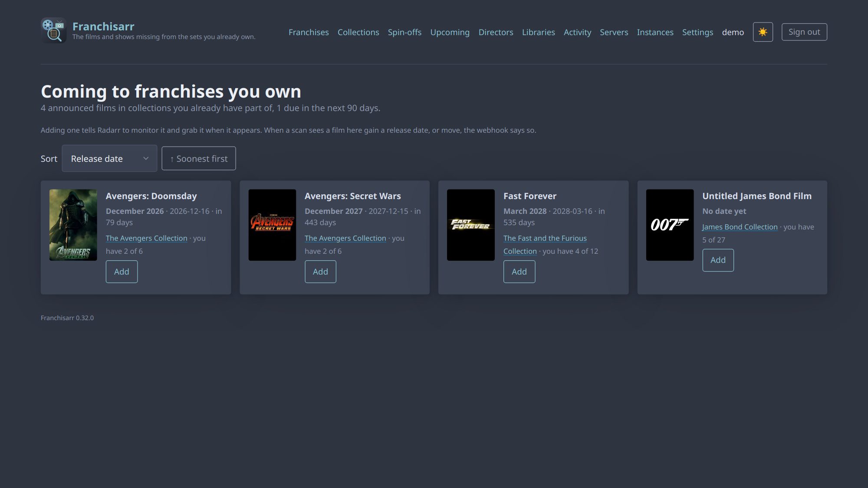Add the Untitled James Bond Film
868x488 pixels.
pos(718,260)
